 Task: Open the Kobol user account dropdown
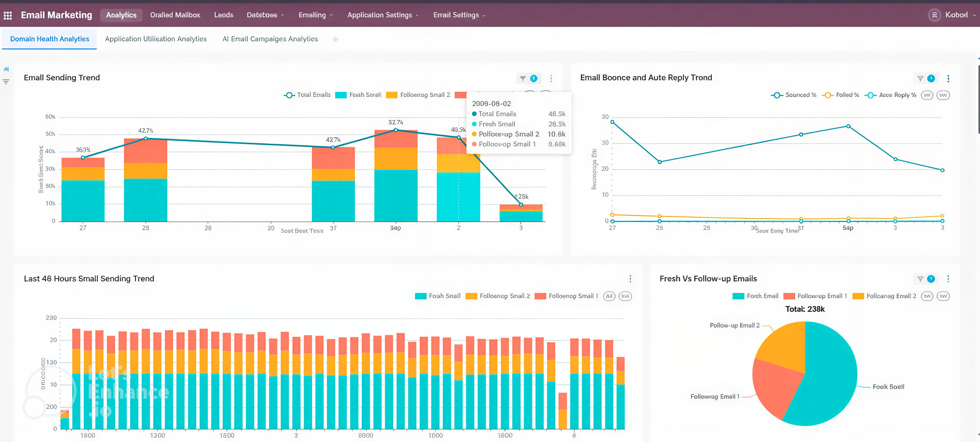click(960, 15)
